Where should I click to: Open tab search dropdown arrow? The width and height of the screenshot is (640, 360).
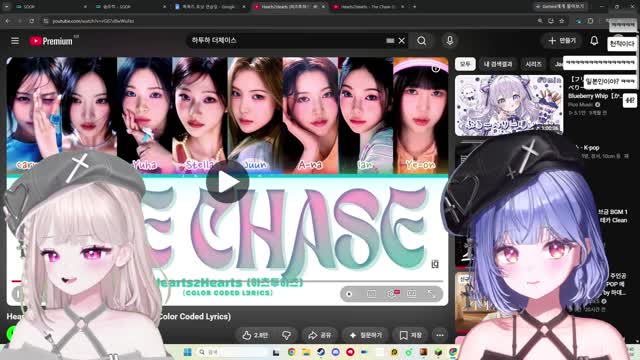(x=7, y=7)
